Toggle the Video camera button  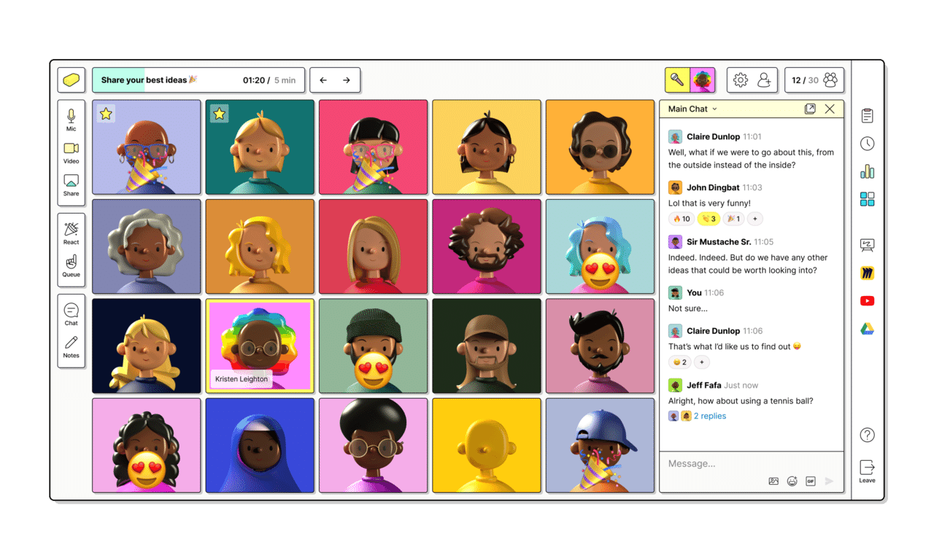click(72, 152)
